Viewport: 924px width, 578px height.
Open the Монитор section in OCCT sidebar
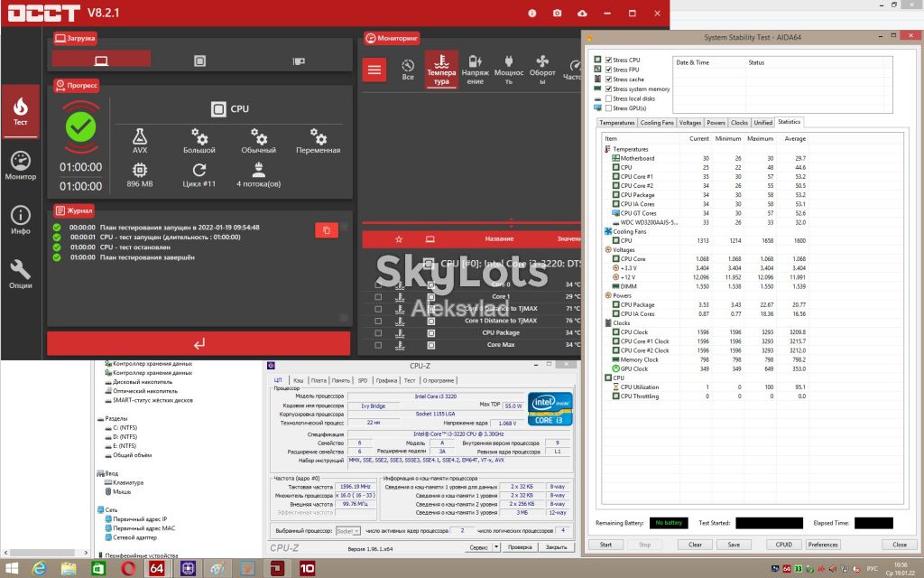point(21,166)
